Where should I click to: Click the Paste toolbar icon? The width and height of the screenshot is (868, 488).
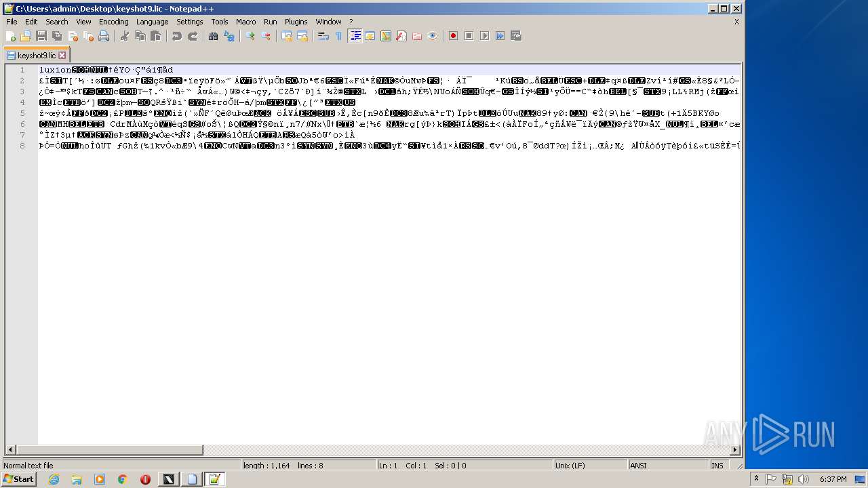(x=156, y=36)
